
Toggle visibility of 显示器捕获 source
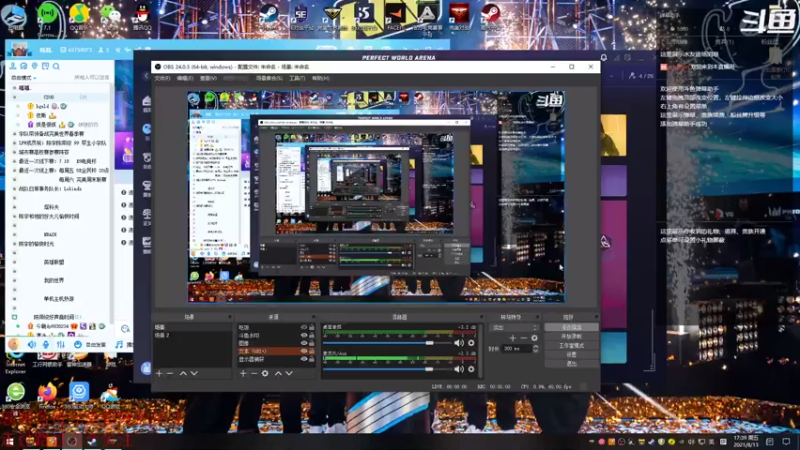click(304, 359)
